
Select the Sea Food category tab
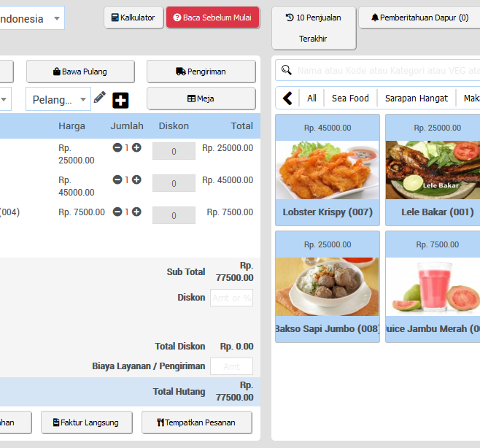350,98
